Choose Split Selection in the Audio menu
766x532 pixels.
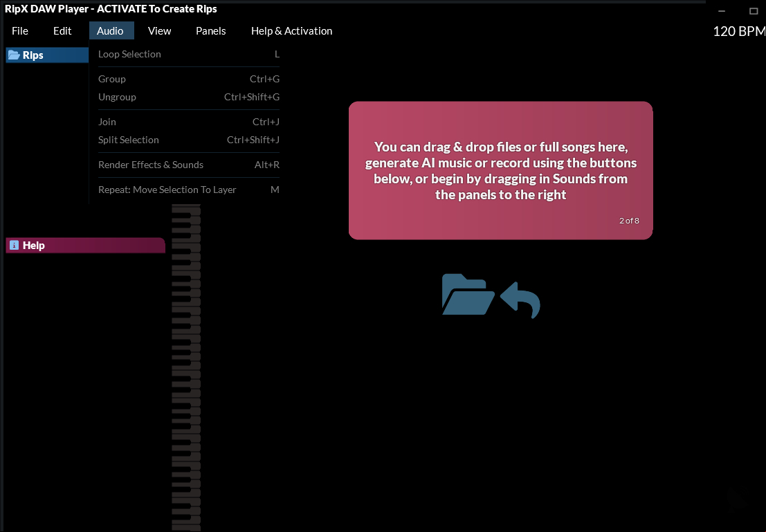click(189, 140)
